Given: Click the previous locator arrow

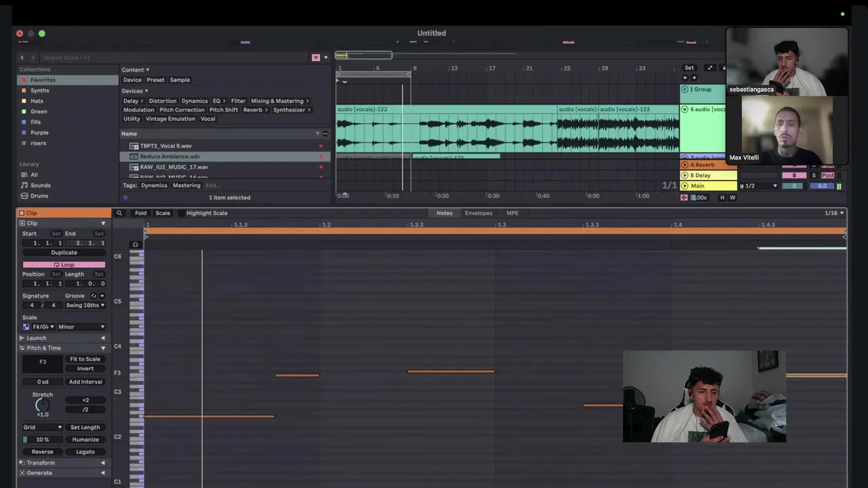Looking at the screenshot, I should [684, 78].
